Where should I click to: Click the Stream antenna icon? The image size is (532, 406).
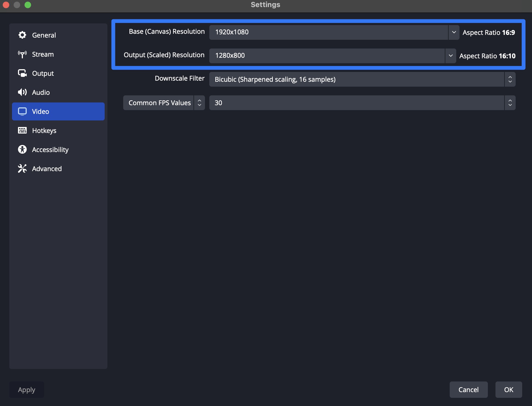(x=22, y=54)
